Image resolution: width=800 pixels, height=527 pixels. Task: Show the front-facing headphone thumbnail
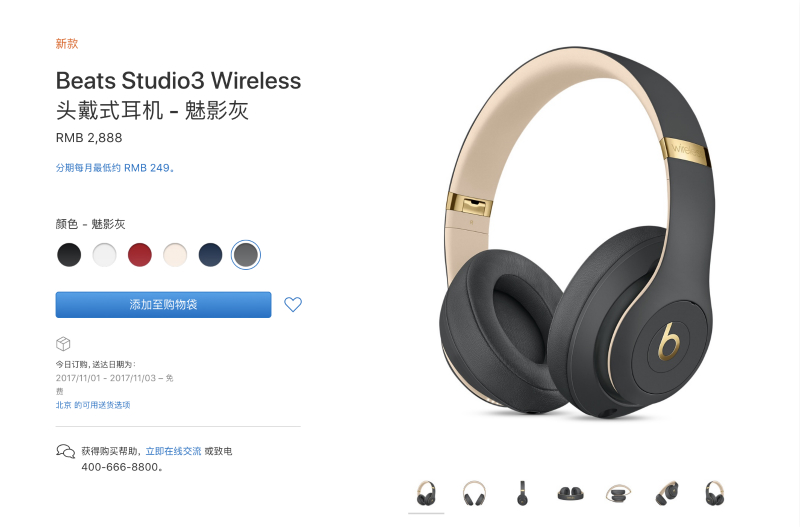[474, 493]
